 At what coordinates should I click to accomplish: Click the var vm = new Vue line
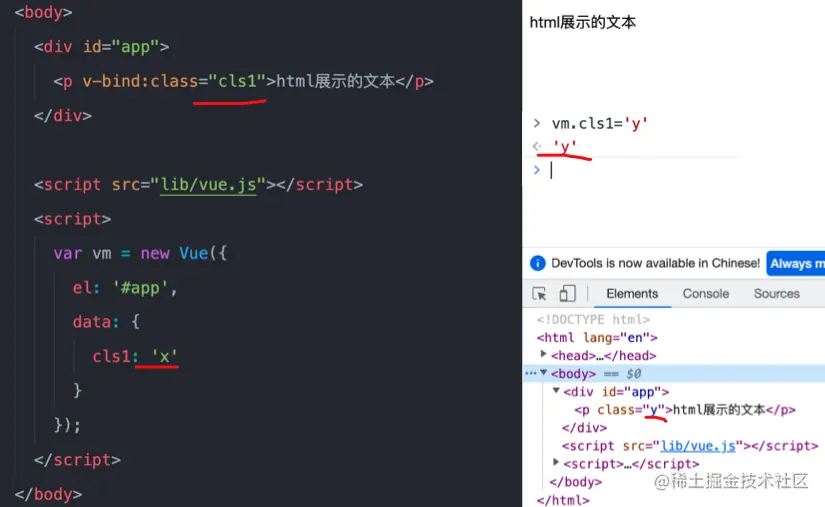coord(140,253)
